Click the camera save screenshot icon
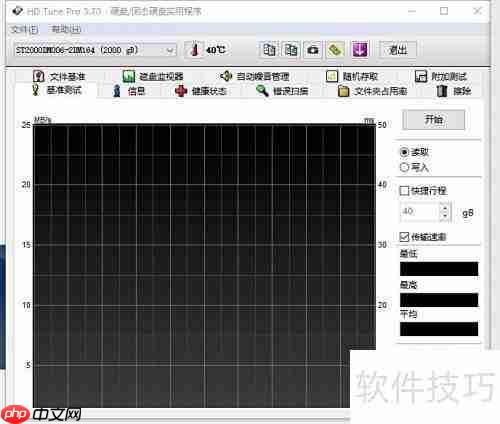The image size is (500, 424). pos(313,50)
